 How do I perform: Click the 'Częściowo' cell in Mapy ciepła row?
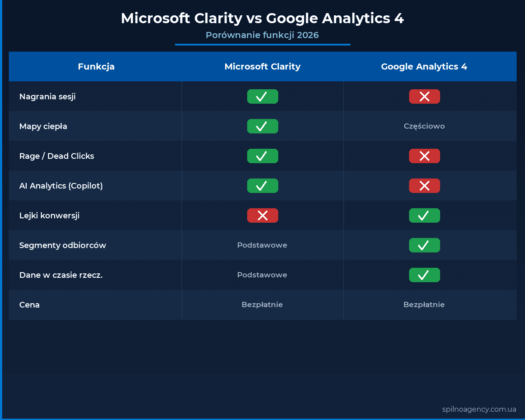click(424, 126)
